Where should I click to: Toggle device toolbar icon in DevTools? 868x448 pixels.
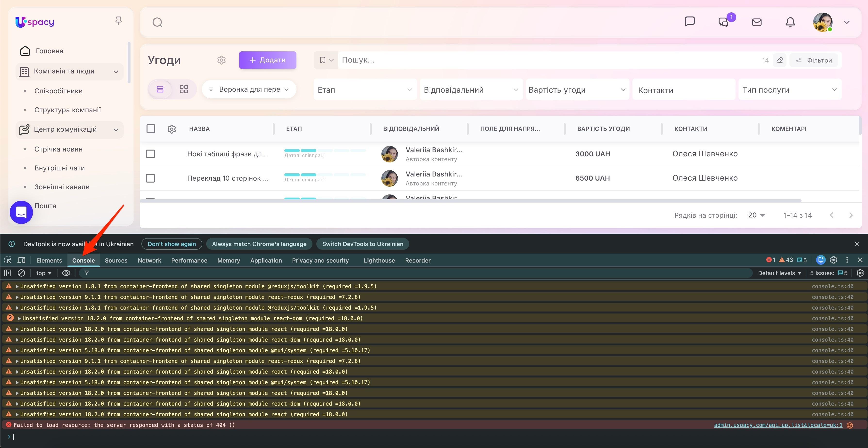(22, 260)
